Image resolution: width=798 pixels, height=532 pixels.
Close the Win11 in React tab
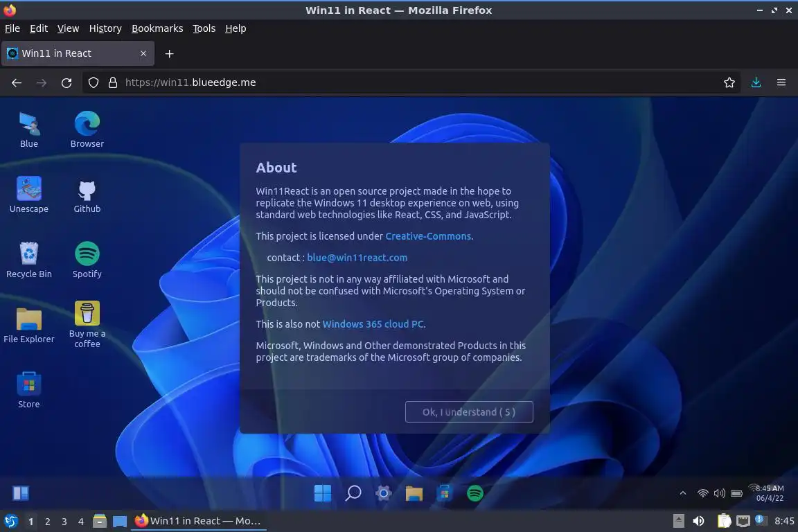click(143, 53)
